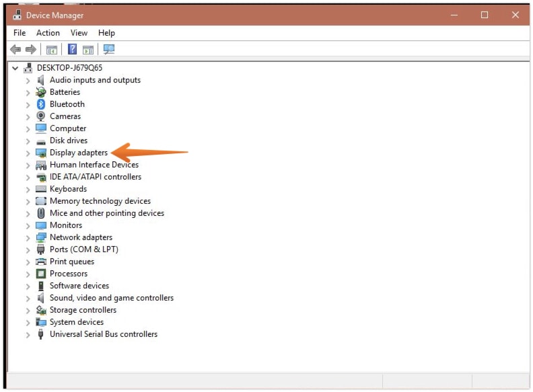Click the Cameras webcam icon
The width and height of the screenshot is (533, 392).
pyautogui.click(x=41, y=116)
